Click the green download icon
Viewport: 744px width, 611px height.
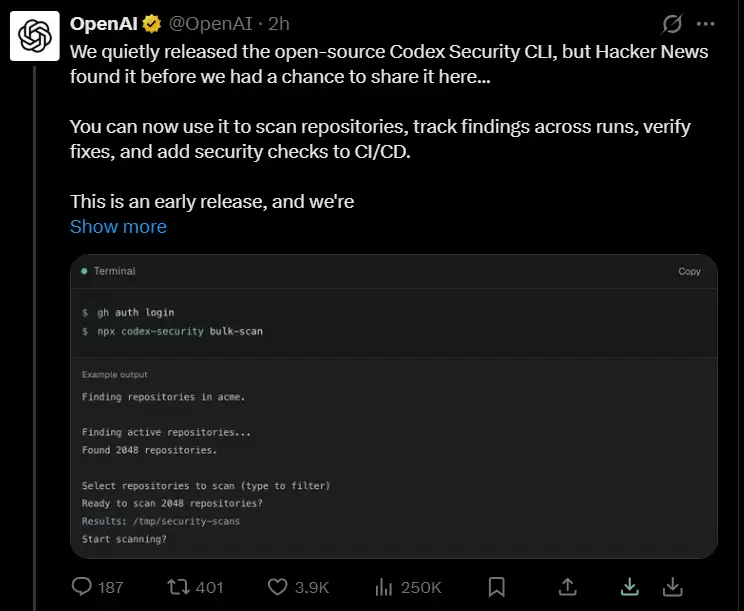click(x=630, y=587)
